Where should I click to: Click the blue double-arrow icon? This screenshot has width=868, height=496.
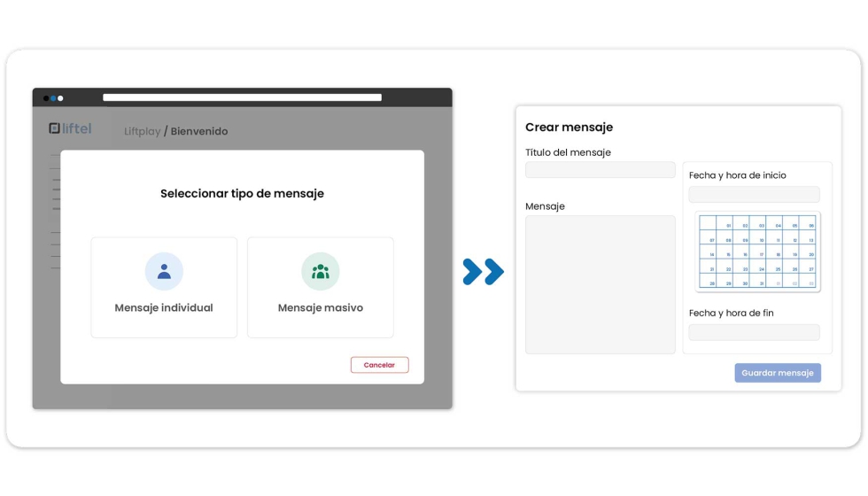pos(483,272)
